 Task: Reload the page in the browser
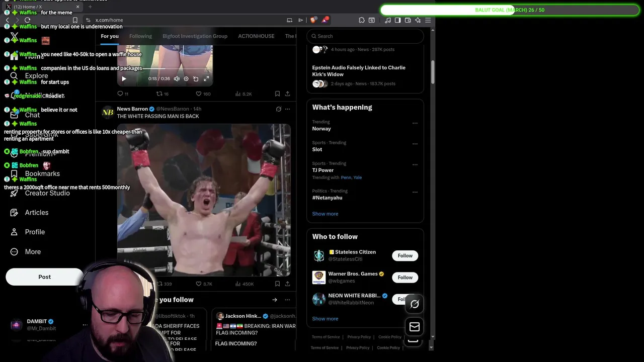pyautogui.click(x=28, y=20)
